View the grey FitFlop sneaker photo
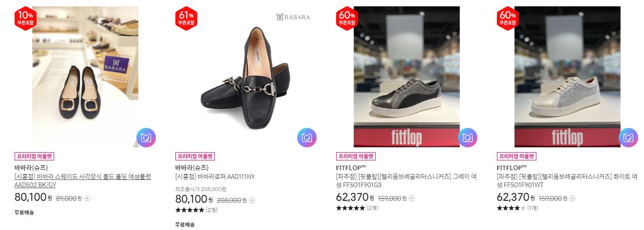The height and width of the screenshot is (230, 644). pyautogui.click(x=407, y=77)
